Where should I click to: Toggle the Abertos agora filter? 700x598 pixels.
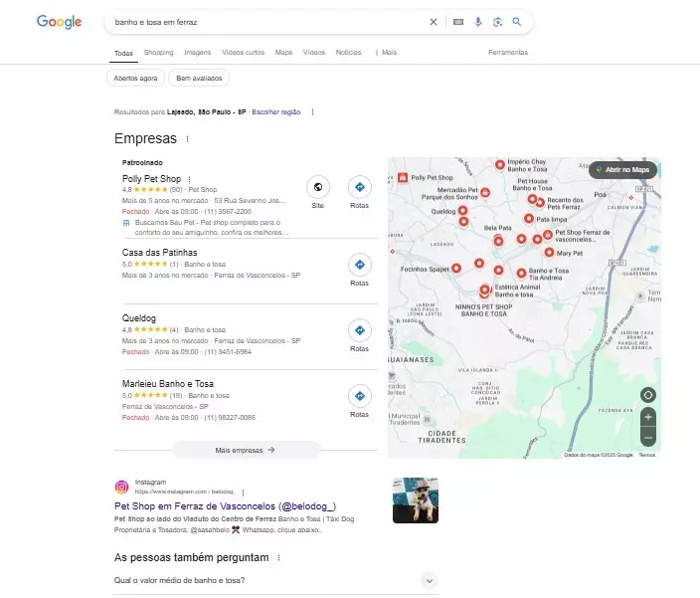134,78
